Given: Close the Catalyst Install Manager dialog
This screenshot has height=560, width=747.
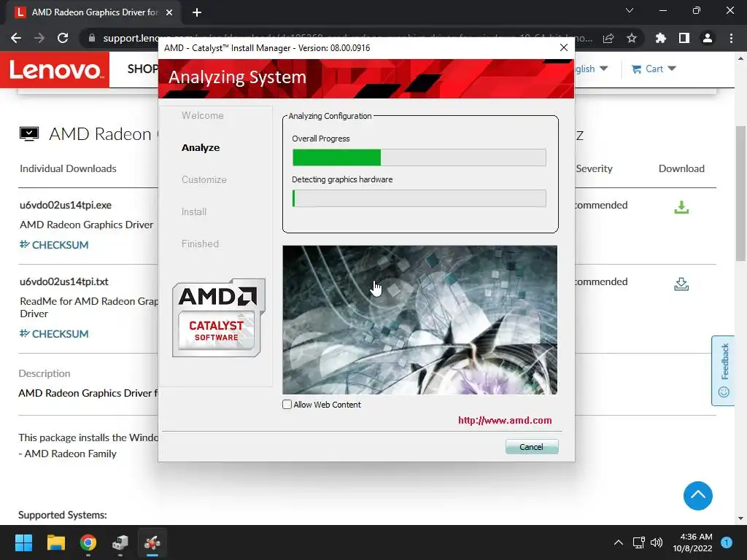Looking at the screenshot, I should point(564,47).
